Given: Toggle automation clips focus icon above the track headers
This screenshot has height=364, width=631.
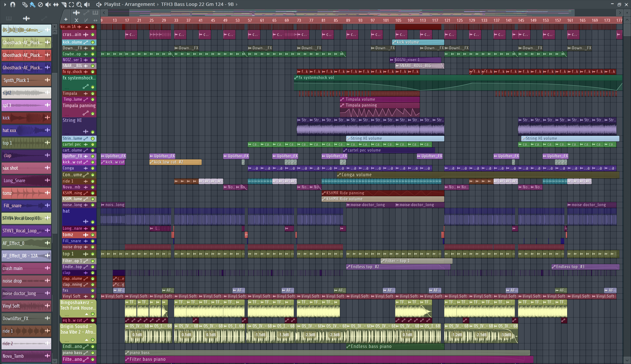Looking at the screenshot, I should tap(86, 13).
